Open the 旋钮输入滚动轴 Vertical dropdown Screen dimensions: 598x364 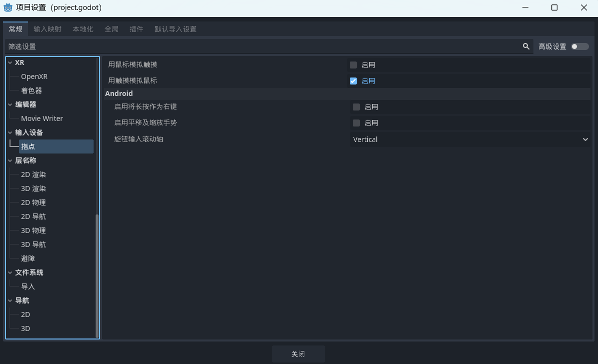click(470, 139)
